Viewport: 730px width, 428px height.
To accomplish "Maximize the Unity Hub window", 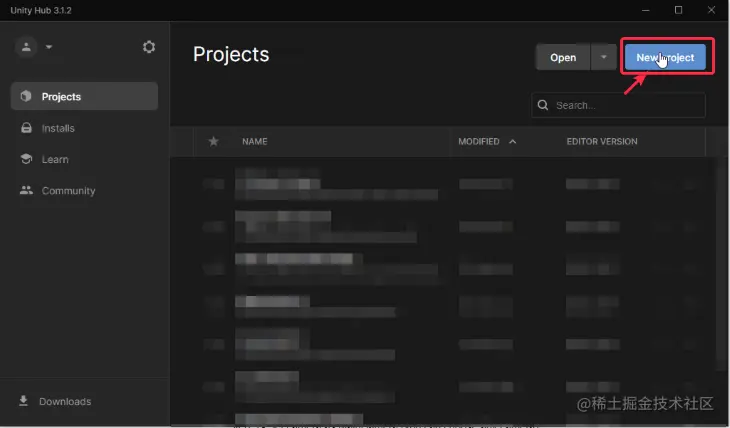I will 678,10.
